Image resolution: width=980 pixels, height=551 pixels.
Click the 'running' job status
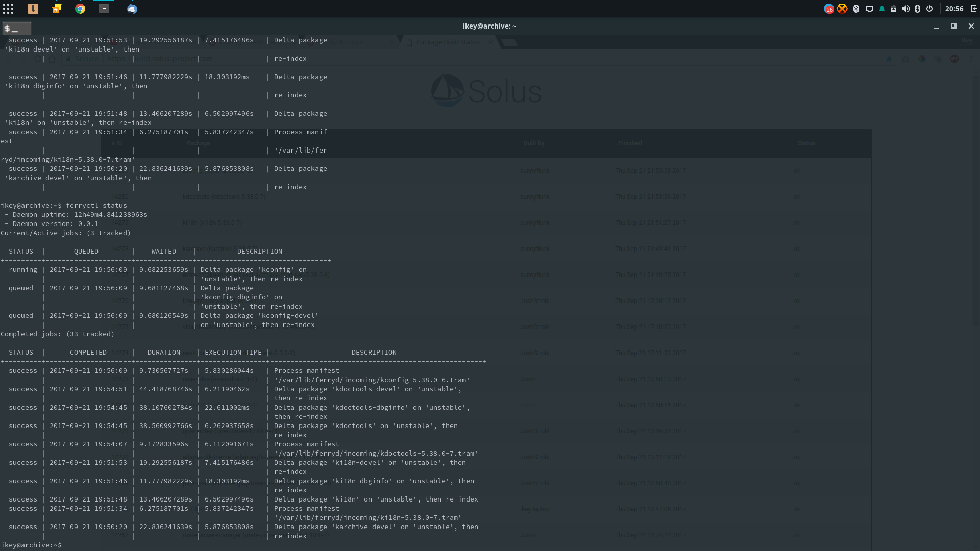tap(23, 270)
